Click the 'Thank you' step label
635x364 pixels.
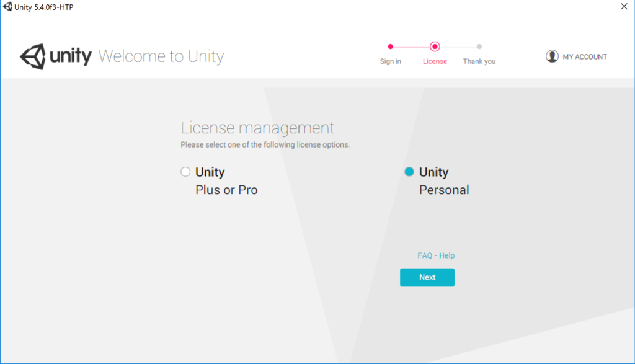tap(479, 61)
